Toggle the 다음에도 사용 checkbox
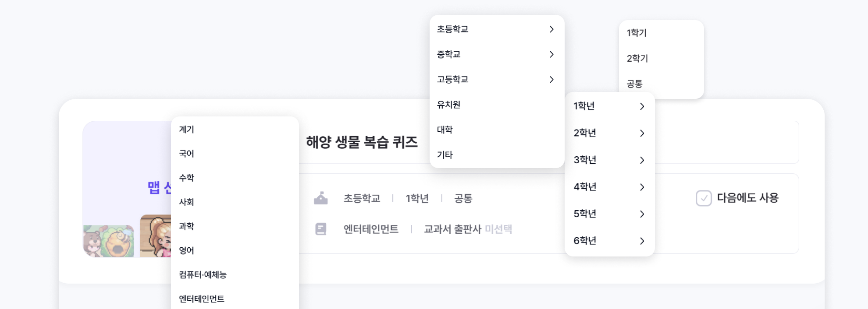This screenshot has height=309, width=868. point(704,198)
